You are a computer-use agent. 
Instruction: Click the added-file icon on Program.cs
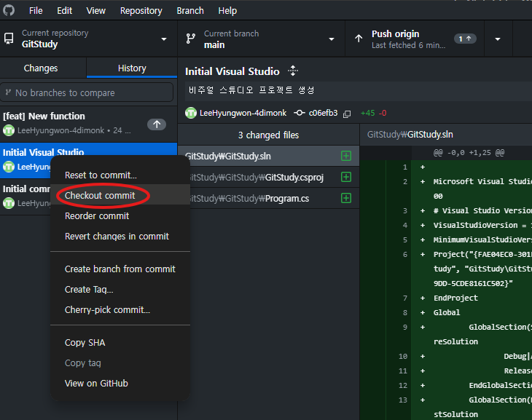click(346, 198)
